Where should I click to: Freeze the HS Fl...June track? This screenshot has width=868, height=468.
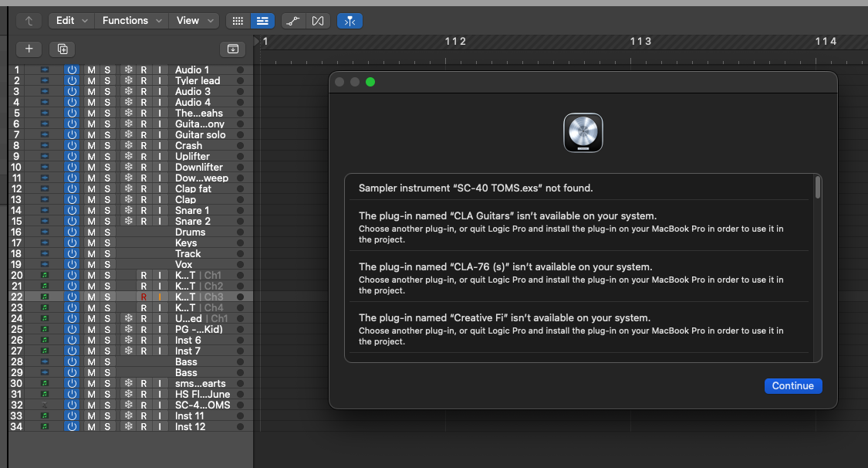click(x=128, y=395)
